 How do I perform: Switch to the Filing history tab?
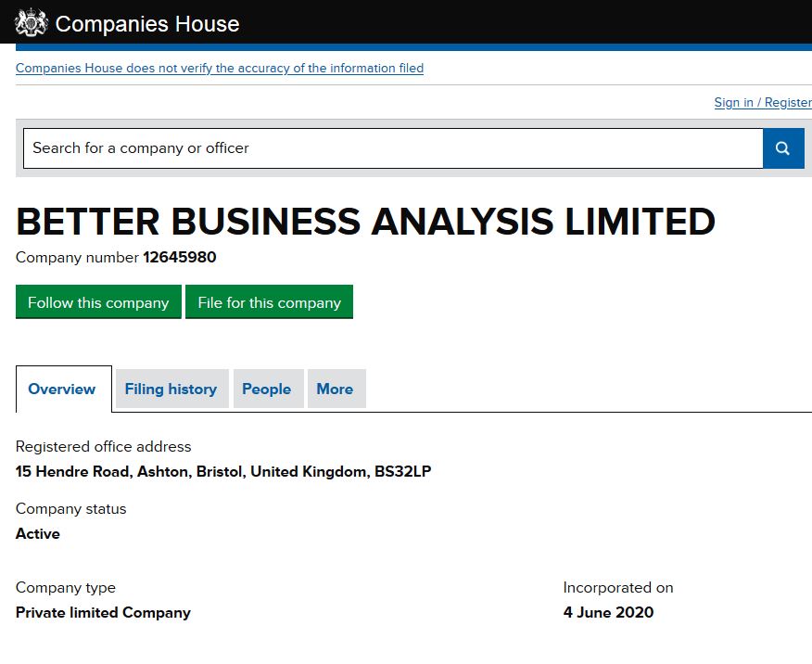point(171,389)
